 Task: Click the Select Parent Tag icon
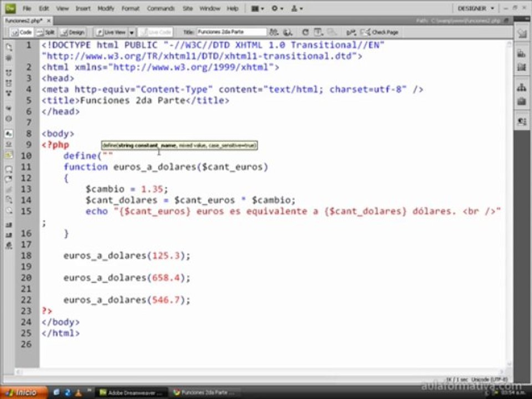click(9, 109)
